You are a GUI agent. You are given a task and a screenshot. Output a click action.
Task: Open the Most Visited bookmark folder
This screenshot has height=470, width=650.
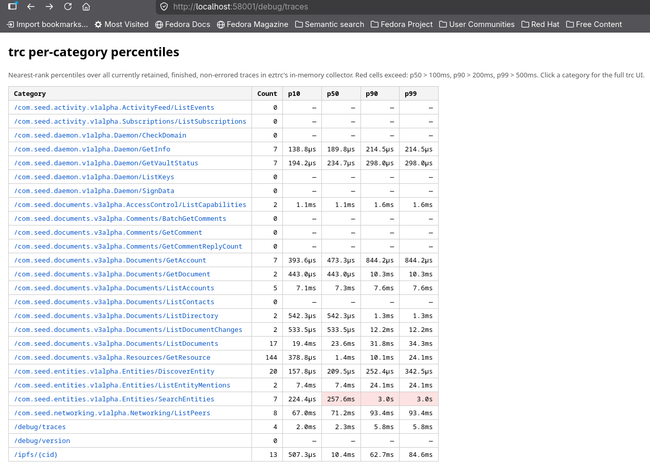pos(122,24)
